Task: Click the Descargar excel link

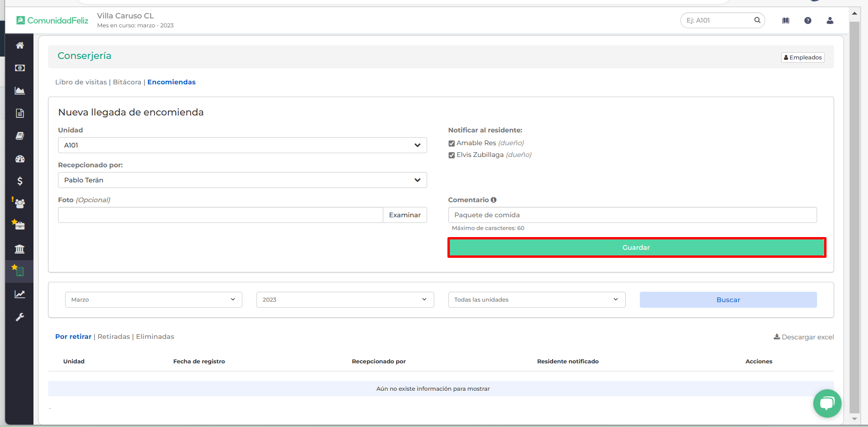Action: [803, 337]
